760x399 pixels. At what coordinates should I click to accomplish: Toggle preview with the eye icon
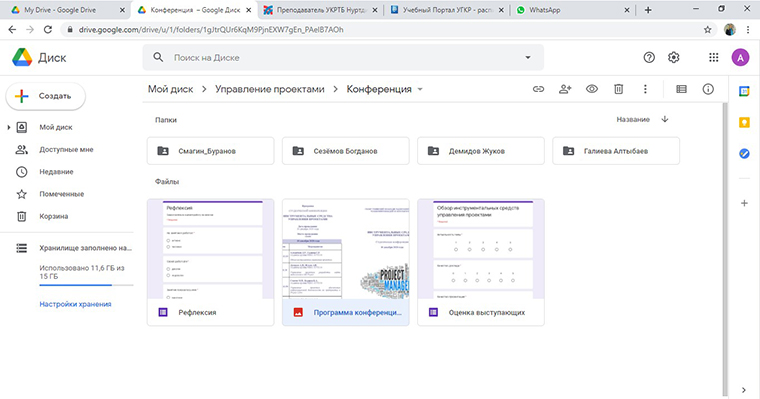tap(592, 89)
